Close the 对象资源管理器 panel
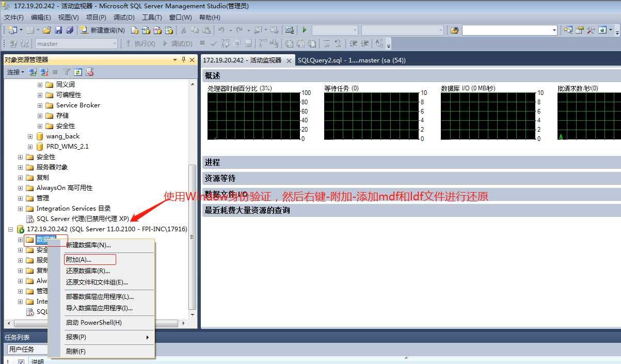Screen dimensions: 621x364 click(x=192, y=60)
